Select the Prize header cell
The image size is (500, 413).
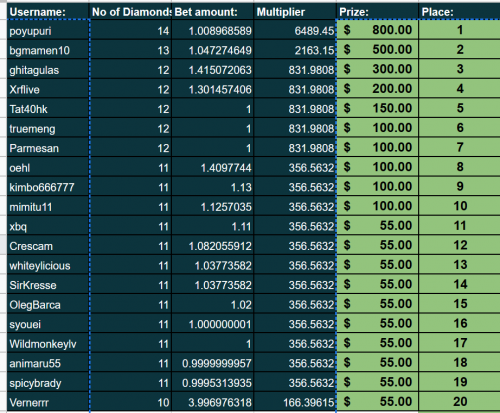(377, 11)
